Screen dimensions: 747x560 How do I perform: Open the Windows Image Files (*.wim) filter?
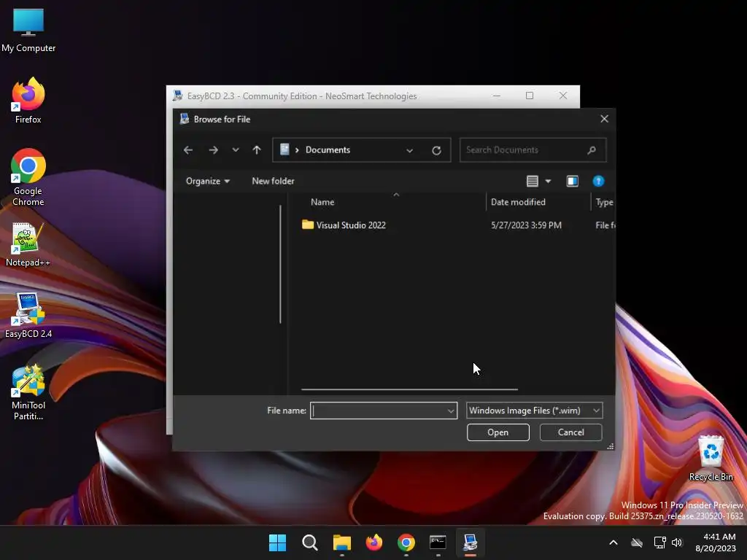pos(534,411)
